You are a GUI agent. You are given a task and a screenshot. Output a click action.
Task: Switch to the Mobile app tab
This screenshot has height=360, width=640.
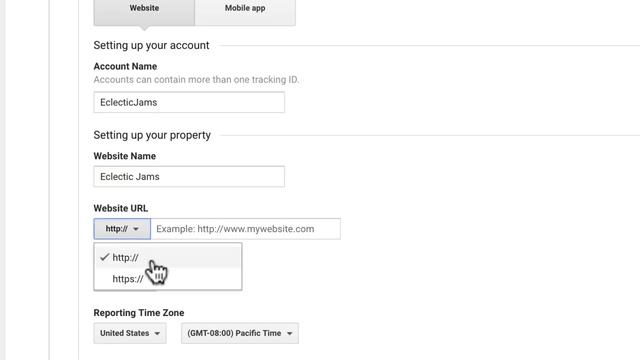[245, 12]
